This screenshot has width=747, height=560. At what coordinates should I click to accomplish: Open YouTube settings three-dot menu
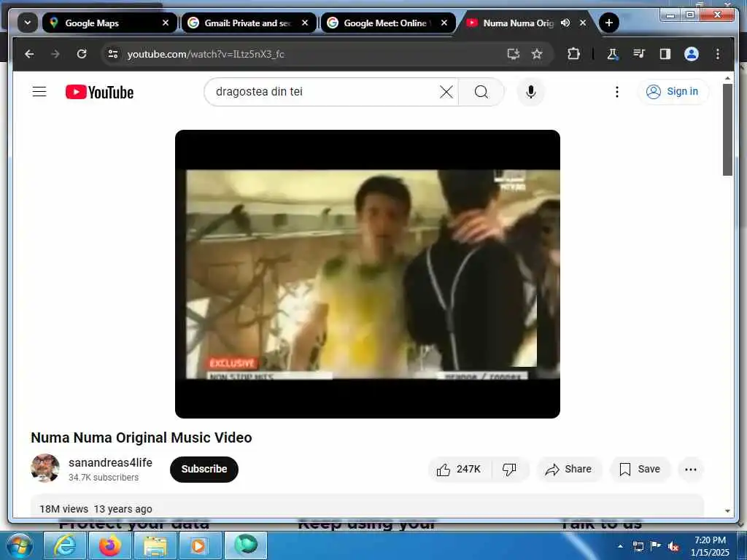pyautogui.click(x=617, y=91)
